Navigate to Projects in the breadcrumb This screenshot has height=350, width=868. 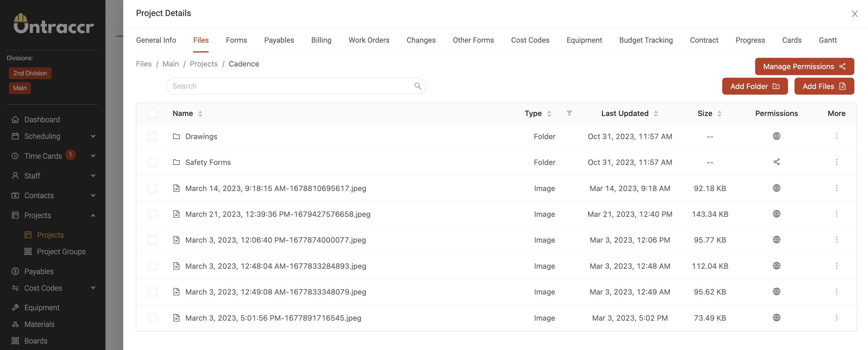point(204,64)
